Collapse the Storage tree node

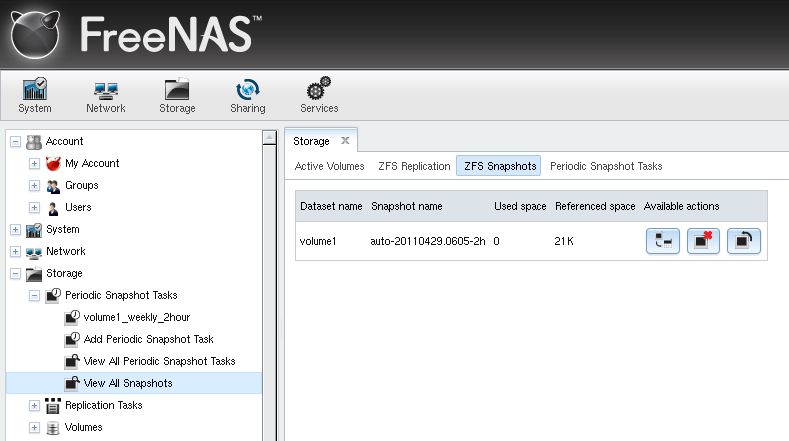point(15,274)
